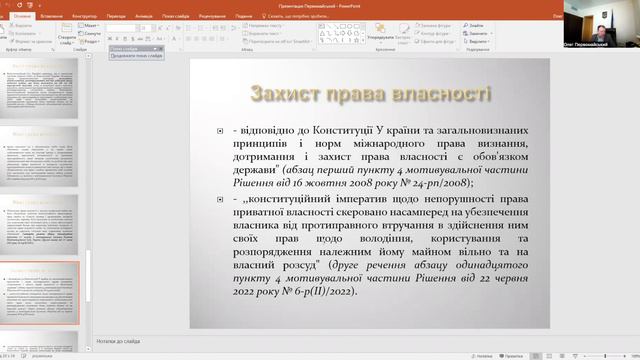The width and height of the screenshot is (640, 360).
Task: Click Shape Fill (Заливка фігури)
Action: point(433,25)
